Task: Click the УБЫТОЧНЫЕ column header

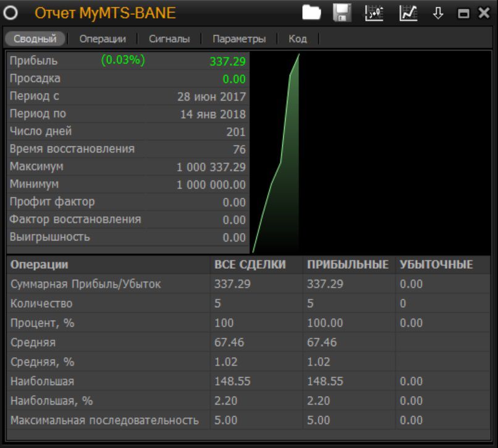Action: (436, 264)
